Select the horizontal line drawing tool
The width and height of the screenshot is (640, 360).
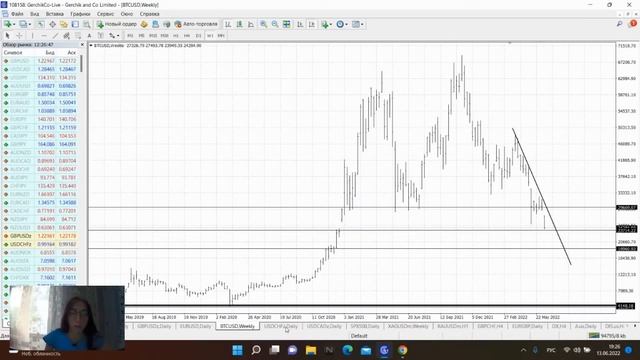click(x=44, y=36)
